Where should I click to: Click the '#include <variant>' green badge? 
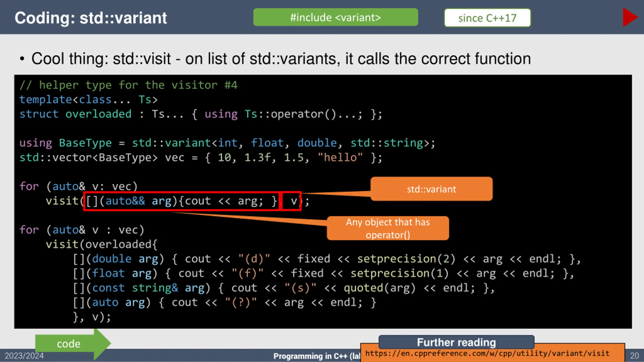(336, 17)
